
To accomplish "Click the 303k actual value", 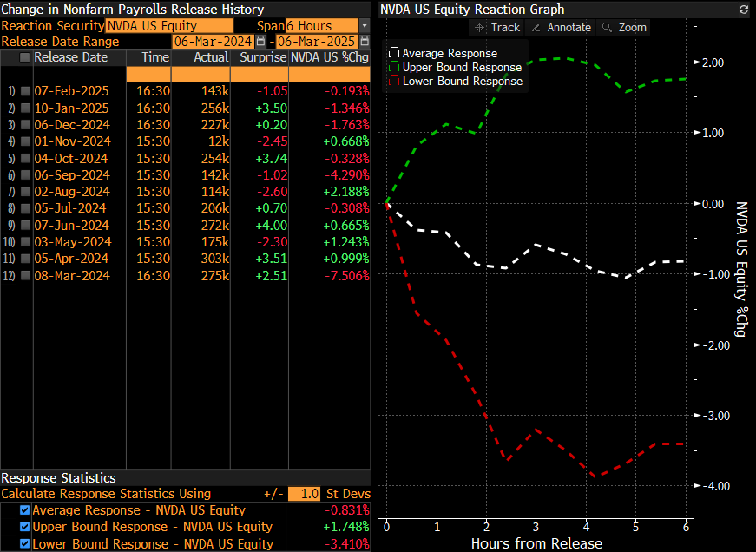I will [215, 259].
